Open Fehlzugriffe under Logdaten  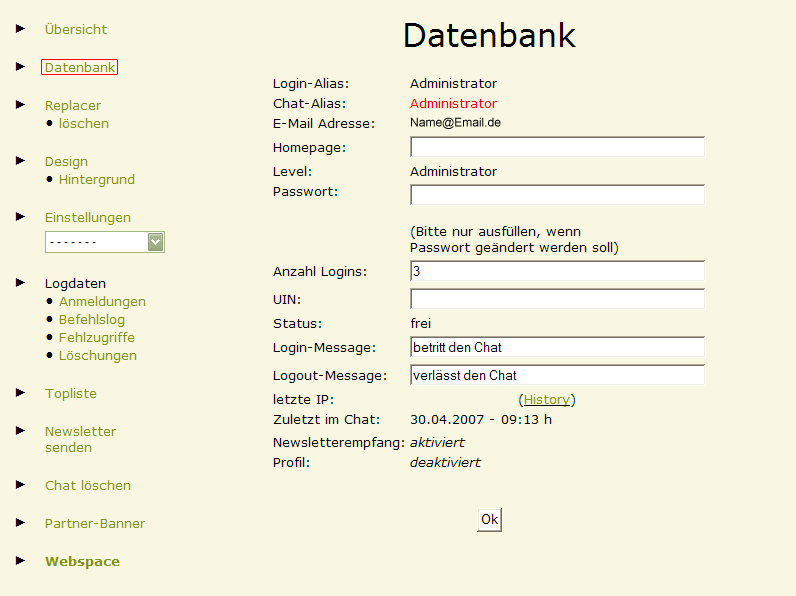pyautogui.click(x=96, y=338)
